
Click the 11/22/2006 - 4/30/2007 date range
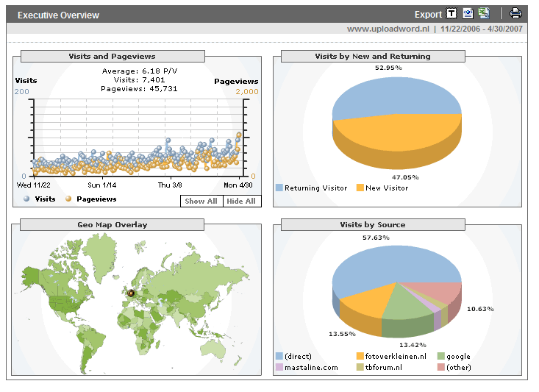click(482, 29)
